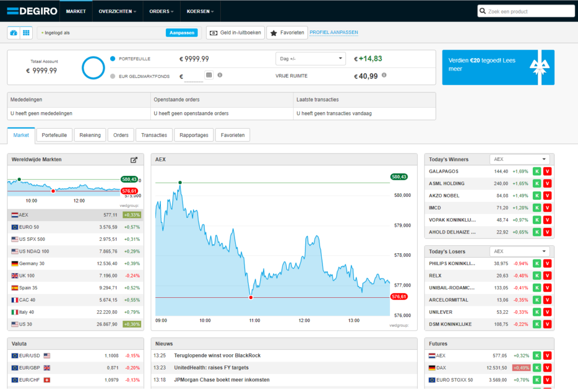The width and height of the screenshot is (578, 392).
Task: Click the Aanpassen button
Action: 182,33
